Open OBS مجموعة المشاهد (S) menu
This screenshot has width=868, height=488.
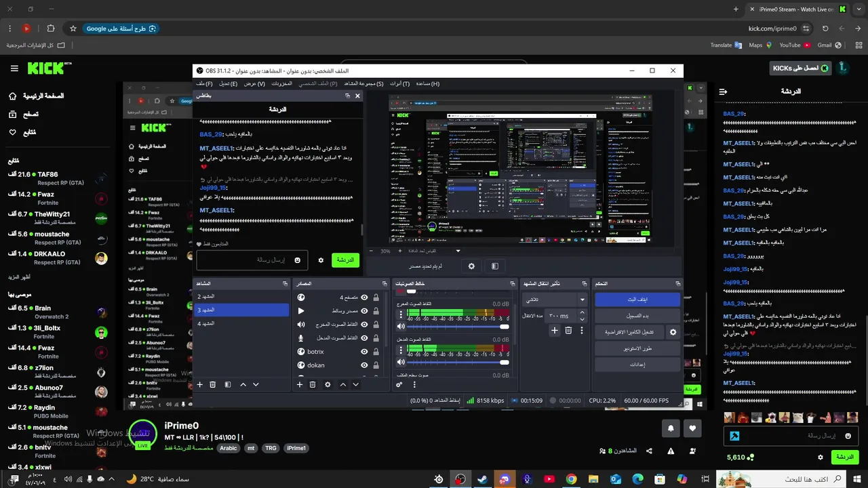[x=363, y=83]
